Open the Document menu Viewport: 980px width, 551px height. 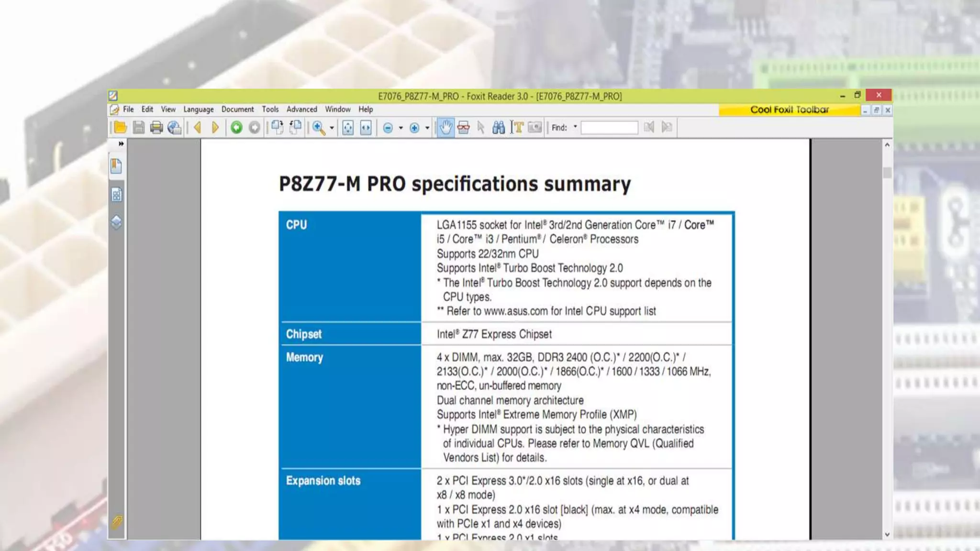[x=237, y=110]
